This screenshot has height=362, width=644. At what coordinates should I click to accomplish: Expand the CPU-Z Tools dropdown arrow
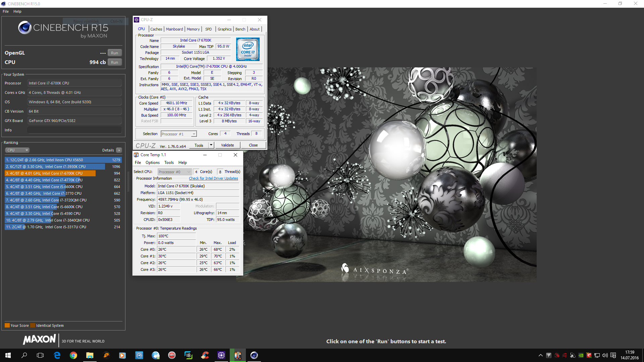(x=211, y=145)
